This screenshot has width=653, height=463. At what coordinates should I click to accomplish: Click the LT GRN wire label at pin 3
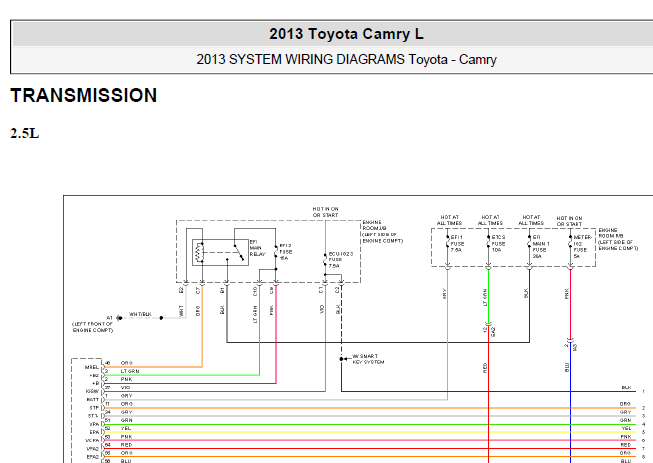(130, 371)
